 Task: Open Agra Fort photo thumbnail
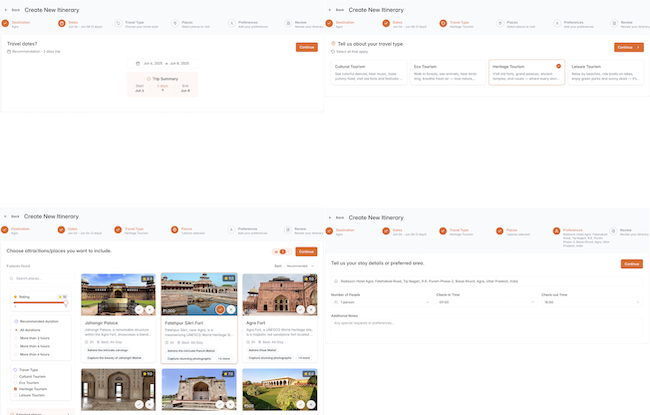pyautogui.click(x=280, y=294)
